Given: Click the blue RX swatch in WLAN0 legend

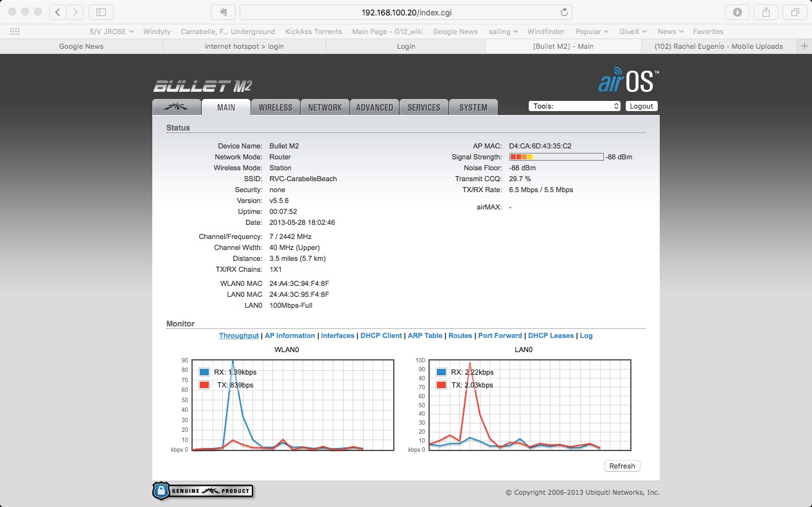Looking at the screenshot, I should (204, 372).
